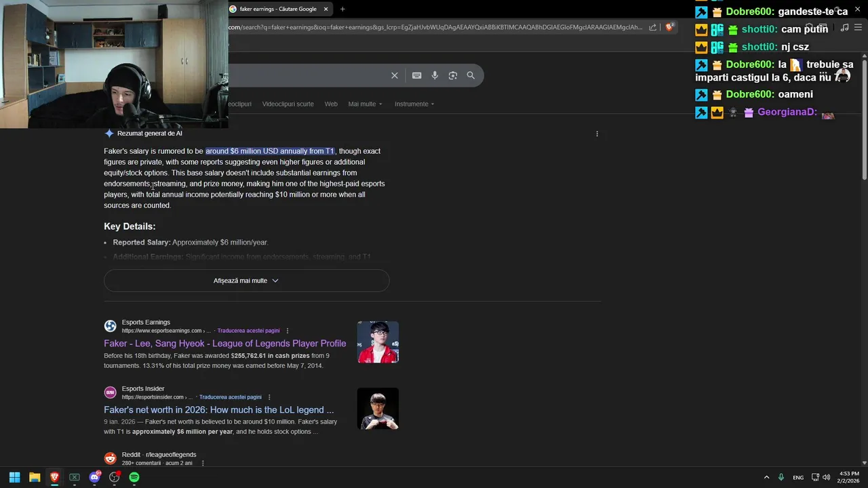This screenshot has height=488, width=868.
Task: Open a new browser tab
Action: 342,9
